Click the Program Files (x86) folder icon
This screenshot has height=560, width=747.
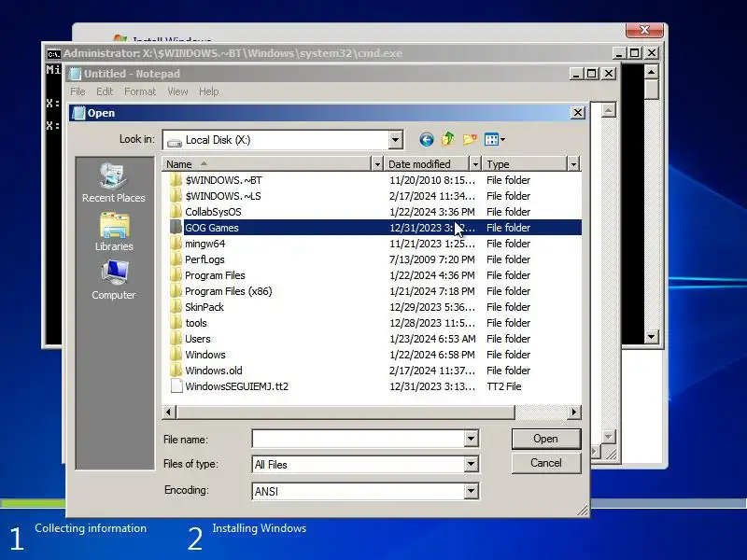point(176,291)
